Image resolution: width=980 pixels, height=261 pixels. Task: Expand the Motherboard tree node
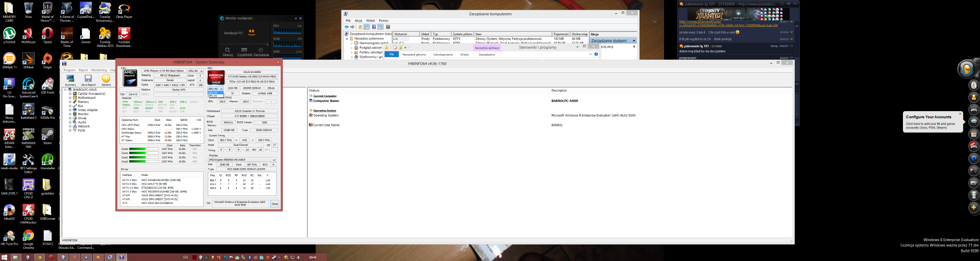pyautogui.click(x=70, y=98)
